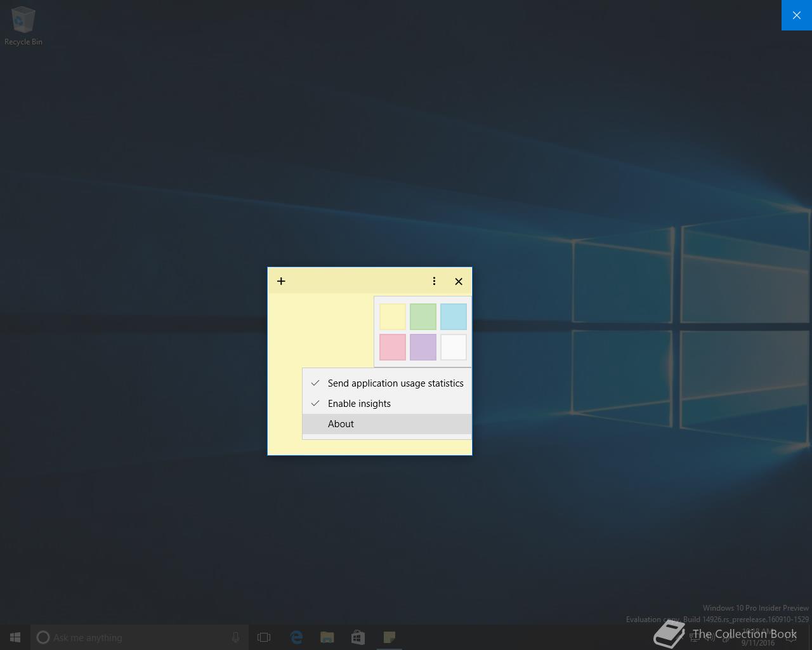The image size is (812, 650).
Task: Toggle Send application usage statistics
Action: click(x=387, y=383)
